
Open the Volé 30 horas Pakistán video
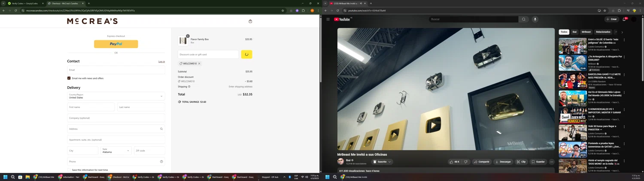tap(573, 133)
